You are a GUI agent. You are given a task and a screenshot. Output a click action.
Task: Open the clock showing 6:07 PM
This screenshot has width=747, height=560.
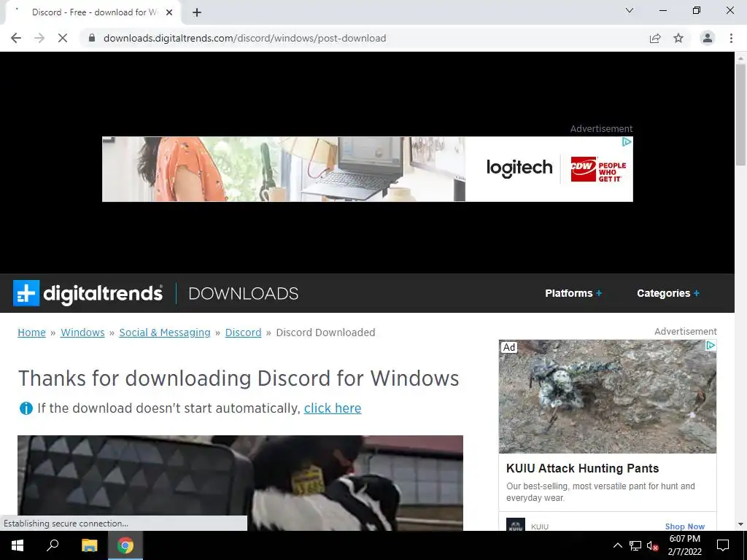[684, 545]
